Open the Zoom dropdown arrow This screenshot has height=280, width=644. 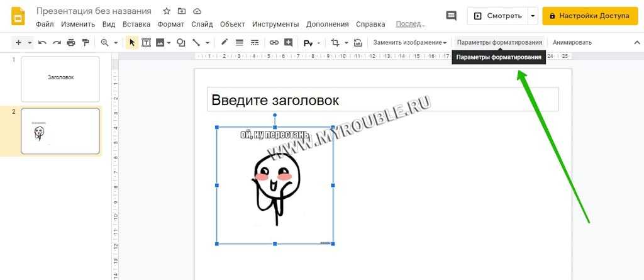[x=115, y=43]
